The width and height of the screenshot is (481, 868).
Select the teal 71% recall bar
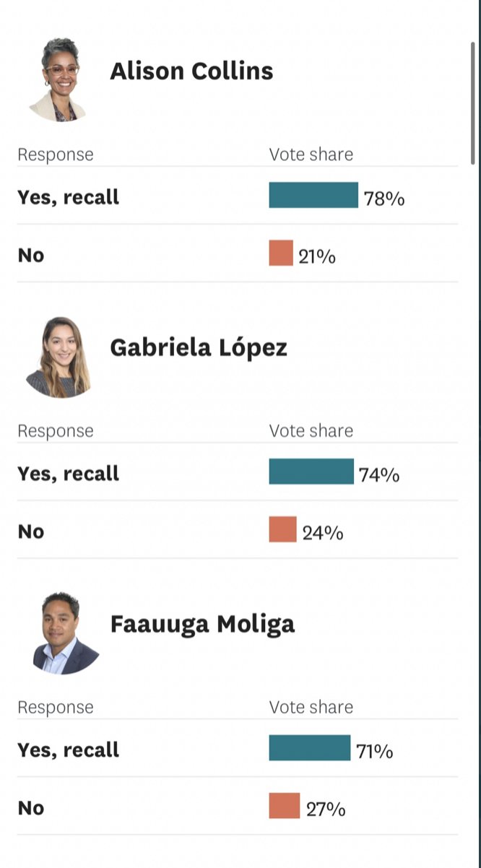309,748
